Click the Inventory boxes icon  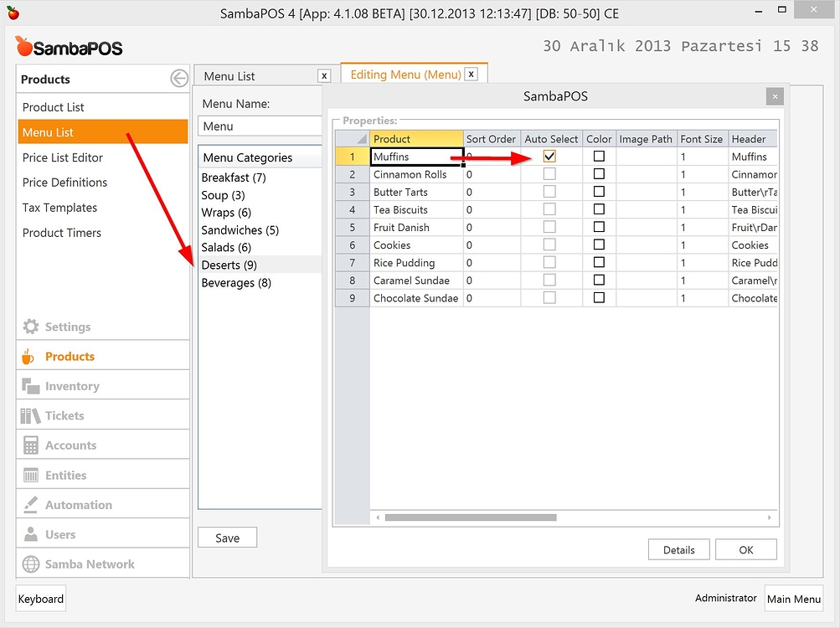30,386
